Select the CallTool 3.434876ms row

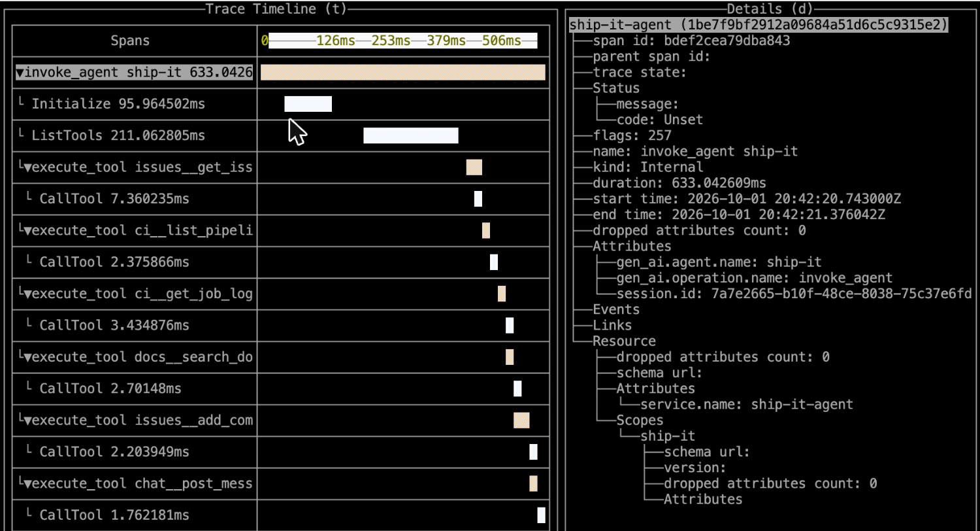(134, 326)
